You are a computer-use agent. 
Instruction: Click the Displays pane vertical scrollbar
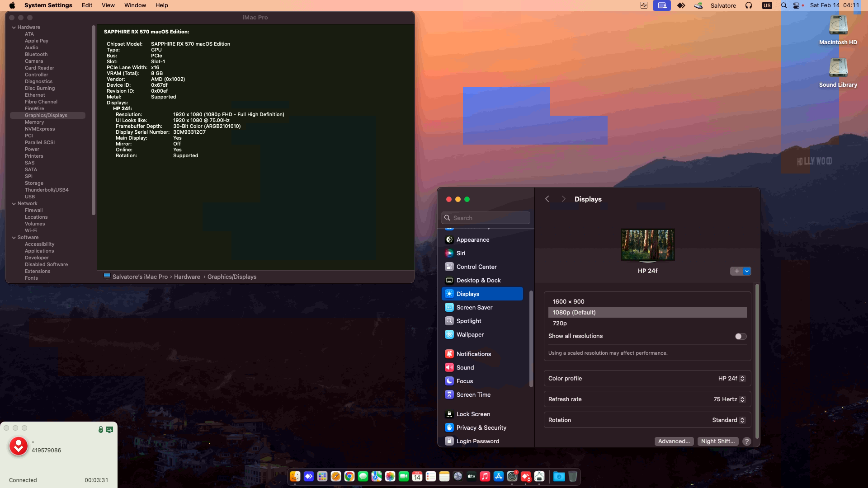(x=757, y=361)
